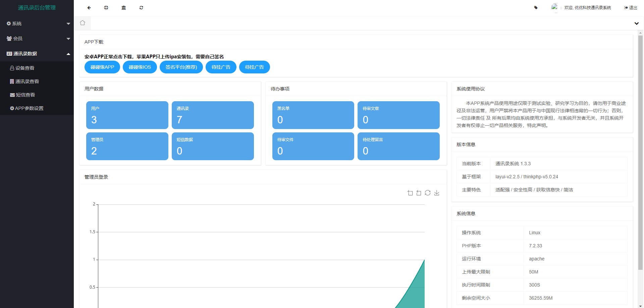The image size is (644, 308).
Task: Download the chart as an image
Action: (436, 193)
